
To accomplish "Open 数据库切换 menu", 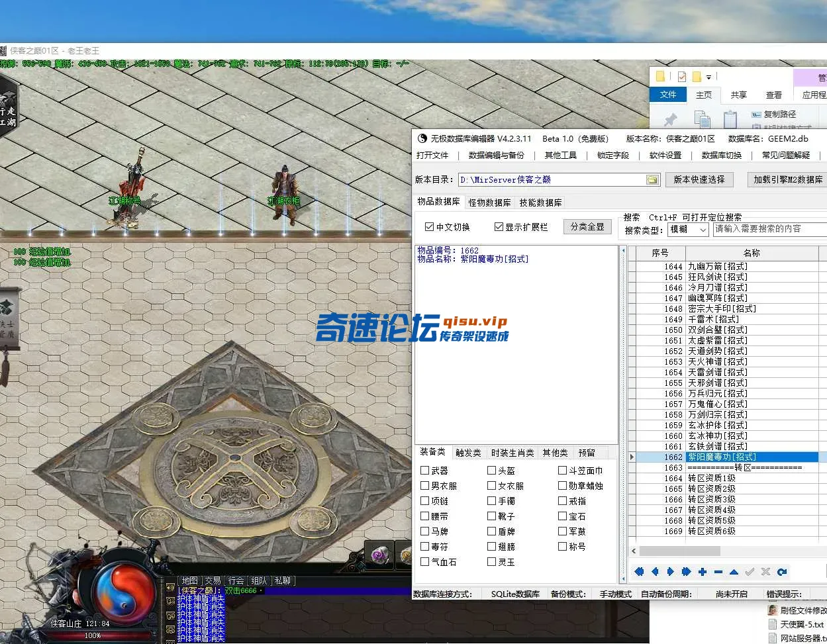I will 722,155.
